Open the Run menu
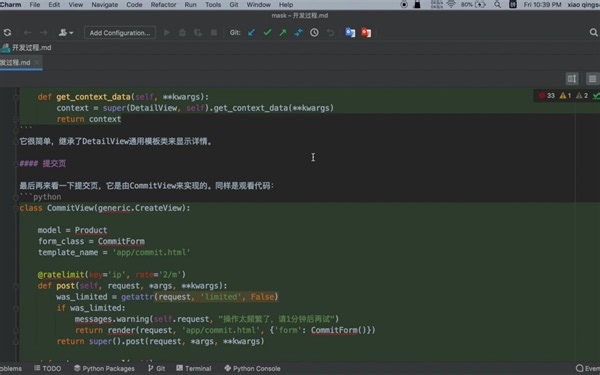 [x=191, y=5]
